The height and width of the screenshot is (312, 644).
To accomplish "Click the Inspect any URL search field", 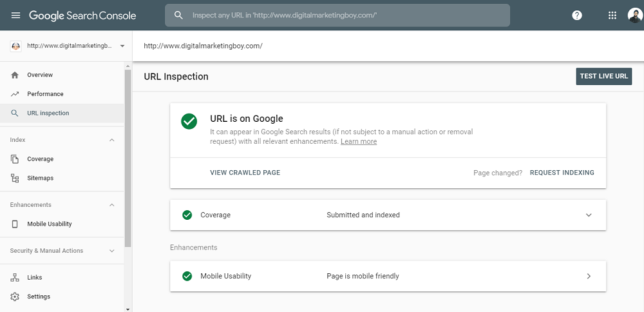I will tap(337, 15).
